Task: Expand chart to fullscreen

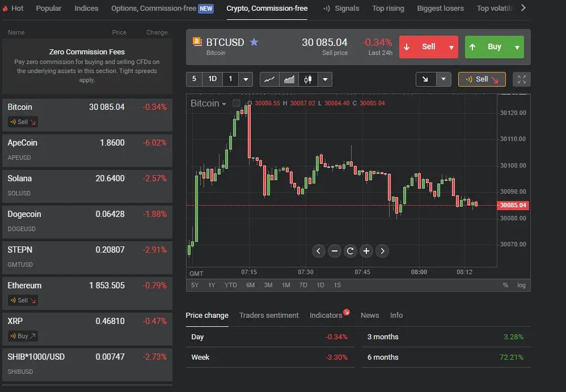Action: 522,79
